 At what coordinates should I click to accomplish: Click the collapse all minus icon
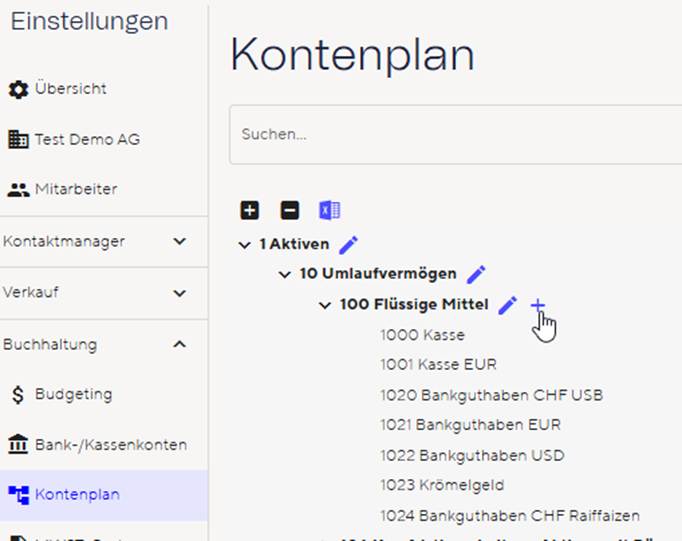pos(289,211)
